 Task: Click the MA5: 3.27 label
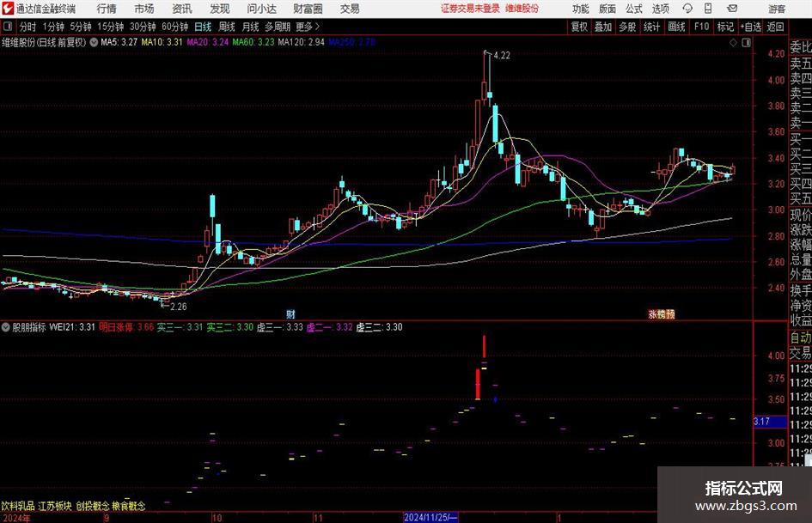(x=119, y=42)
